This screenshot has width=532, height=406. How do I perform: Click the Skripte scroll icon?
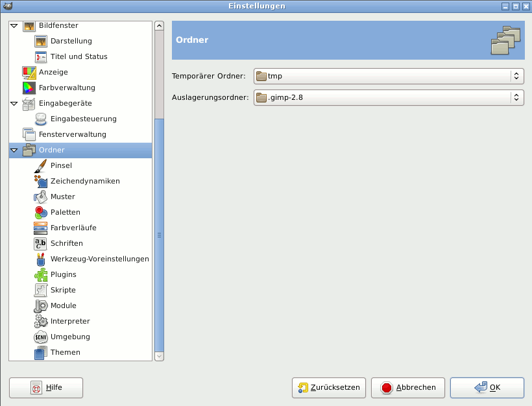coord(40,290)
